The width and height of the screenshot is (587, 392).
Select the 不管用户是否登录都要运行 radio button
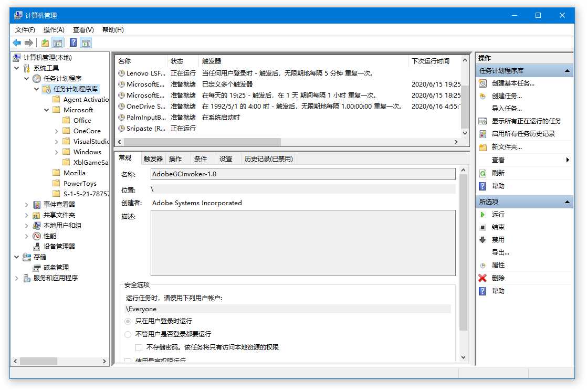tap(128, 334)
